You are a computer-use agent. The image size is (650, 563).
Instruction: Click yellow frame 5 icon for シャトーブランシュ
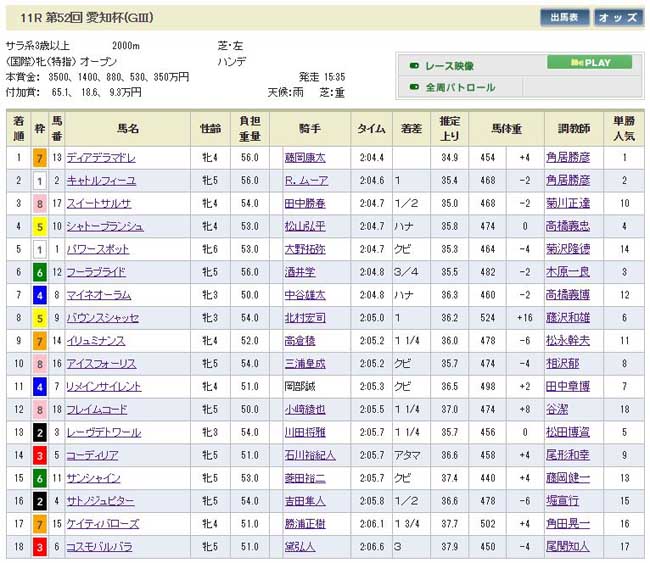coord(39,227)
